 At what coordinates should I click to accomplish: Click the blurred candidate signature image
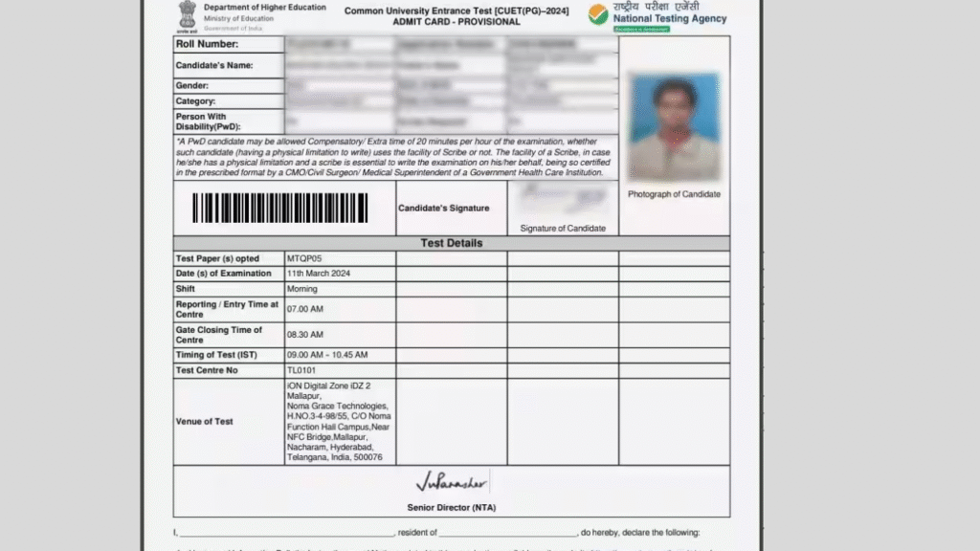click(563, 200)
